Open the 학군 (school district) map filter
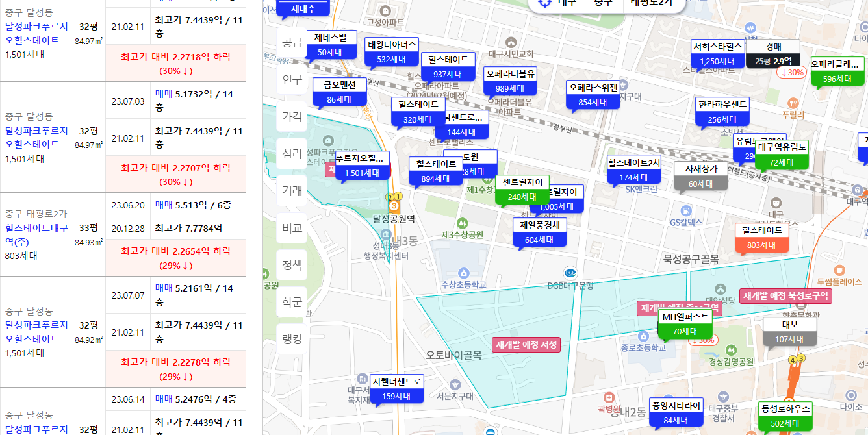 tap(292, 302)
